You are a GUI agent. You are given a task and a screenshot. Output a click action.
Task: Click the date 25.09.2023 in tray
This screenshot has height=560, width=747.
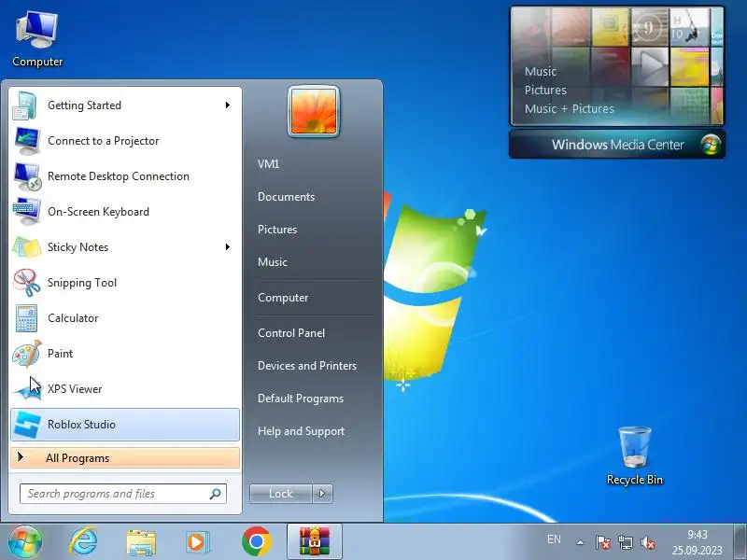coord(697,551)
